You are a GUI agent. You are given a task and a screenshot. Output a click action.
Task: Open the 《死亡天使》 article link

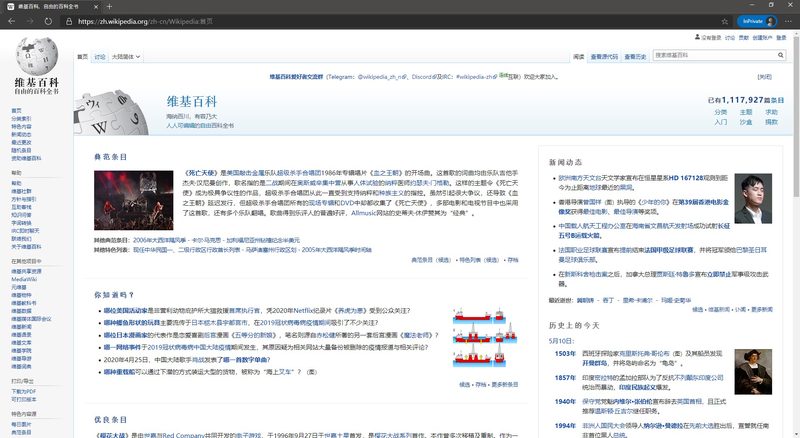pyautogui.click(x=201, y=173)
